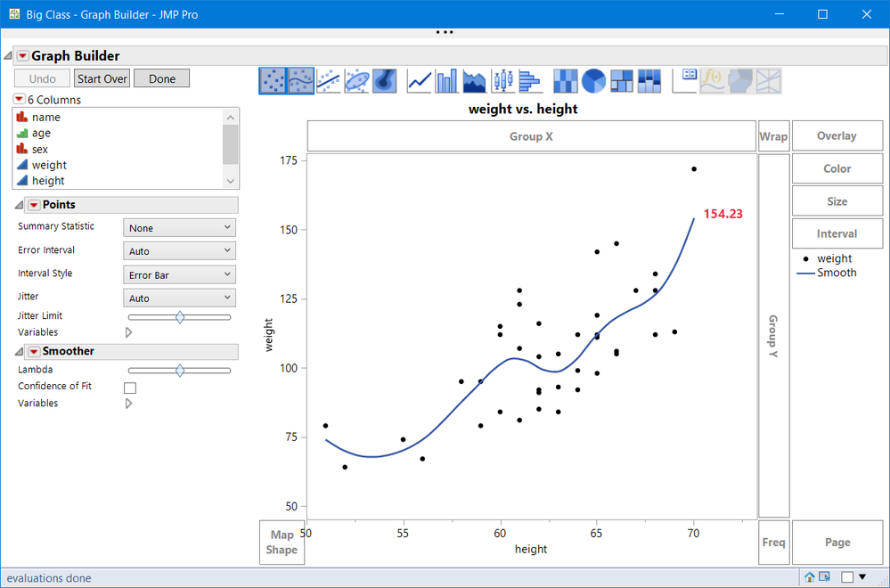Open the Graph Builder red triangle menu
The height and width of the screenshot is (588, 890).
click(22, 55)
